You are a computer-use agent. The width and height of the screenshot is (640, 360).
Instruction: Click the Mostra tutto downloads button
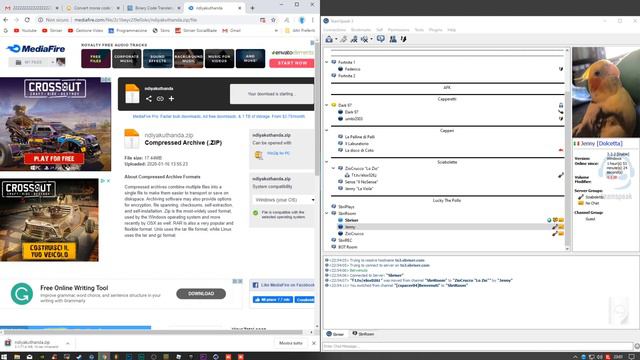[x=291, y=343]
